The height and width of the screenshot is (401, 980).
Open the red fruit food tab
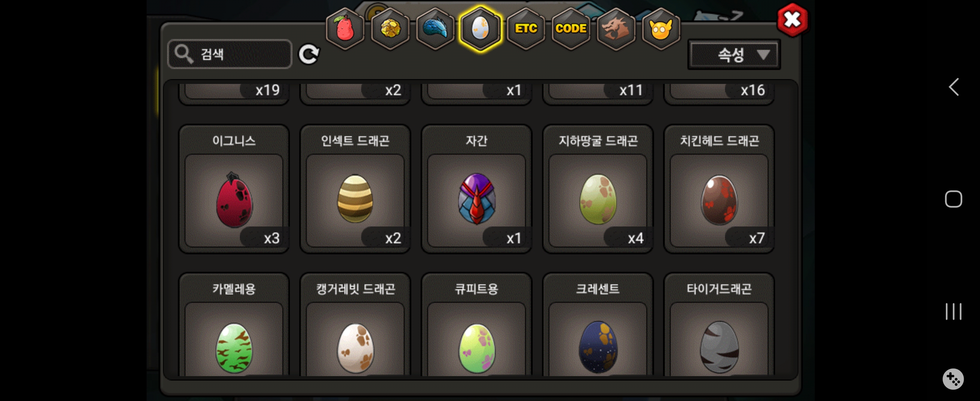(345, 28)
